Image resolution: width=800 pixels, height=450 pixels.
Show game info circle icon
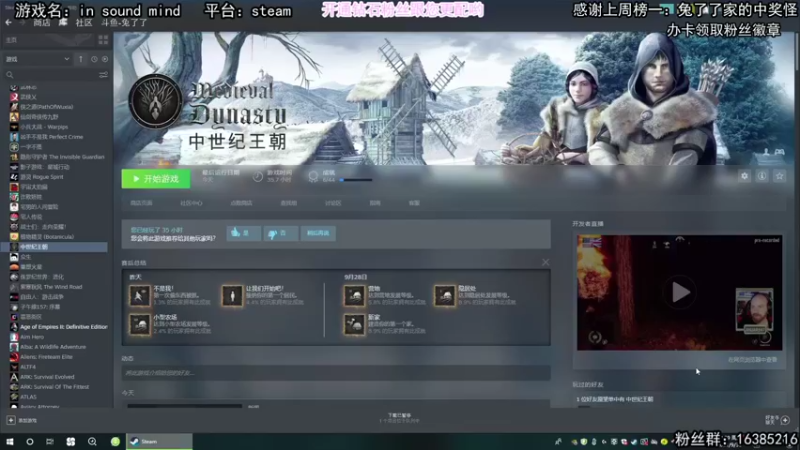coord(762,176)
